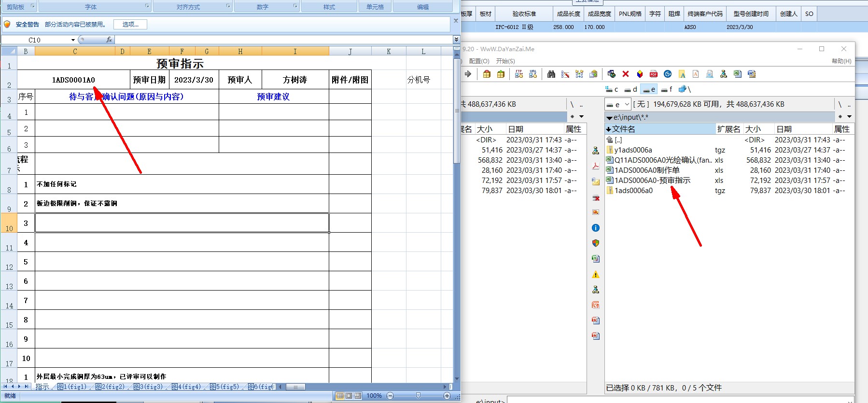Click the yellow warning triangle icon in middle bar
Viewport: 868px width, 403px height.
point(596,274)
